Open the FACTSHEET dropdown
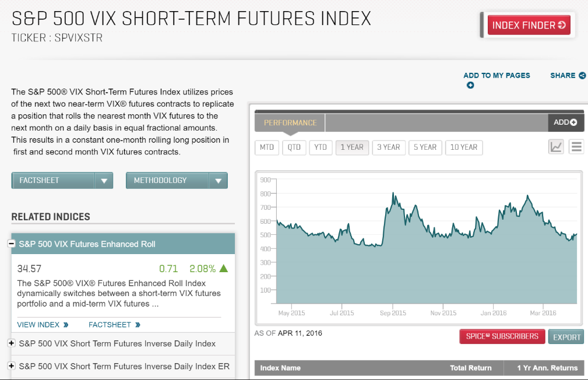Viewport: 588px width, 380px height. 104,181
